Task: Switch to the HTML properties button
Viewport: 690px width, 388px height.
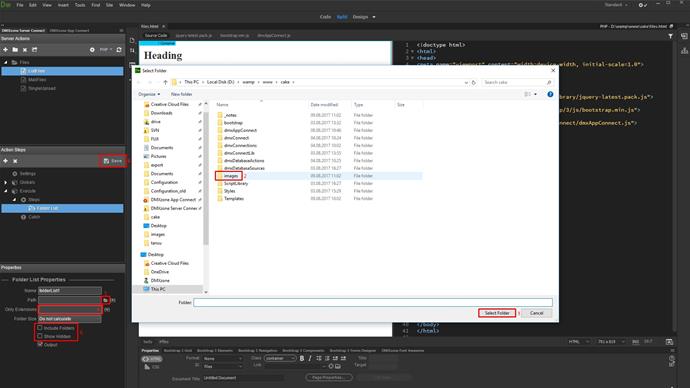Action: coord(151,359)
